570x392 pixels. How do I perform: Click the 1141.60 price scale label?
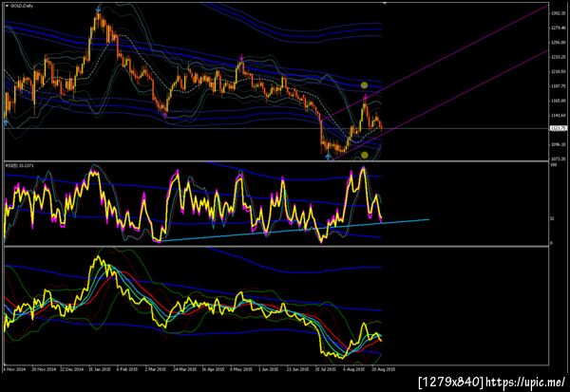(x=558, y=115)
